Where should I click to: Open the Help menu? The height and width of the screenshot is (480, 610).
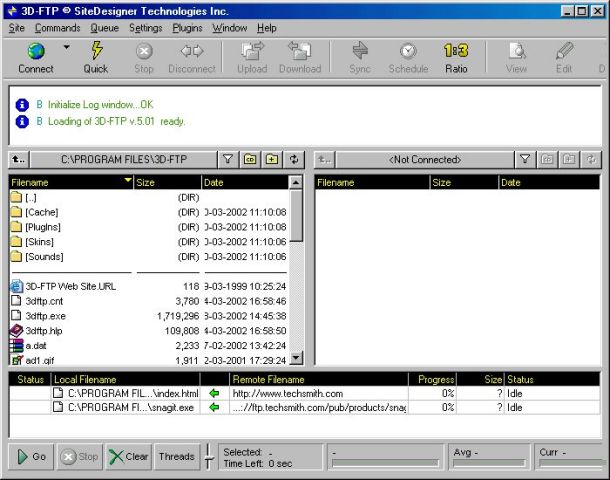point(267,28)
